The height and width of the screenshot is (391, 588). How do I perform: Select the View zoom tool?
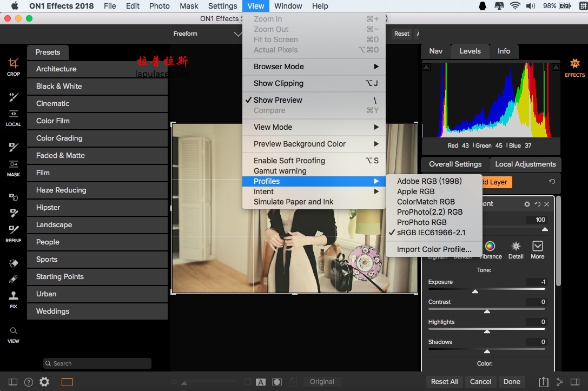pyautogui.click(x=13, y=335)
